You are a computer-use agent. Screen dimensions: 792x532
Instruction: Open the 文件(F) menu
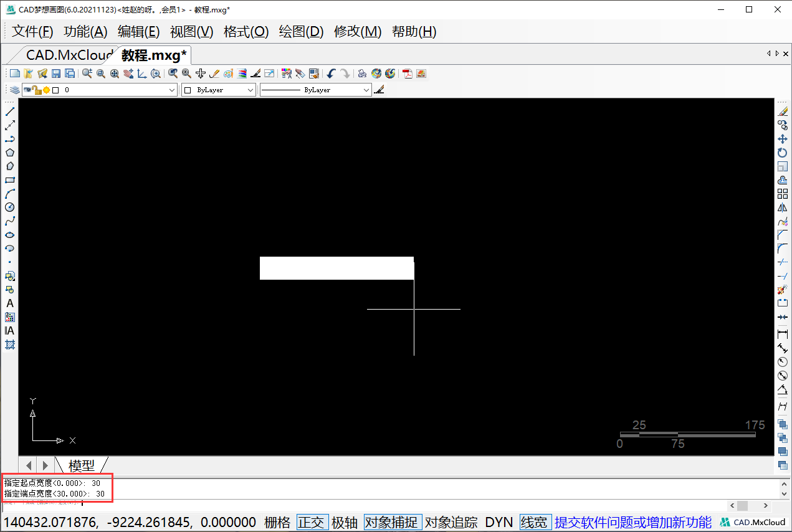(x=33, y=32)
